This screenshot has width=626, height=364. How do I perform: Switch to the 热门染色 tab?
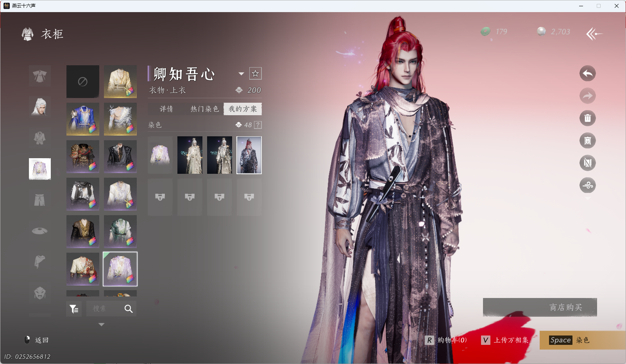click(204, 109)
